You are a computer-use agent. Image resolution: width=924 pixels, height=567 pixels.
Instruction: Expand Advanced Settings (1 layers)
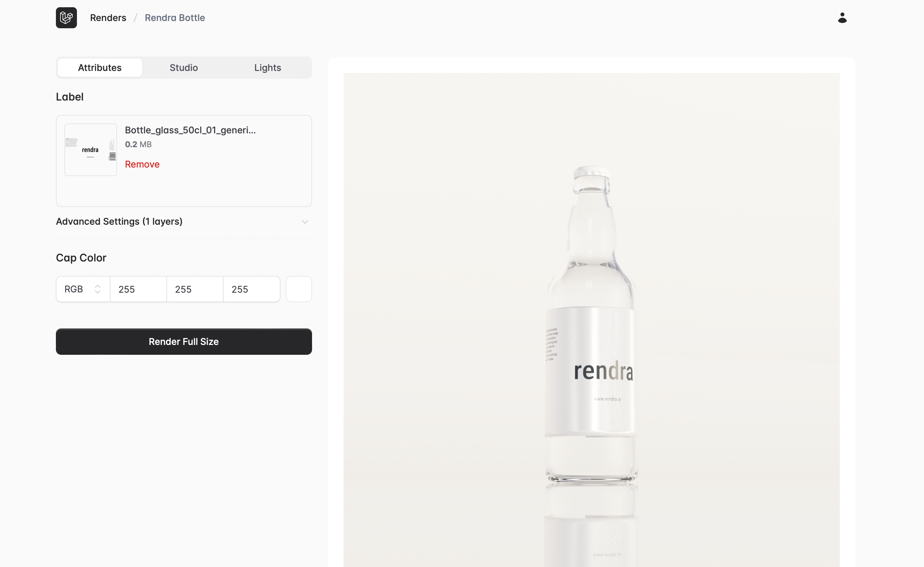click(x=119, y=222)
